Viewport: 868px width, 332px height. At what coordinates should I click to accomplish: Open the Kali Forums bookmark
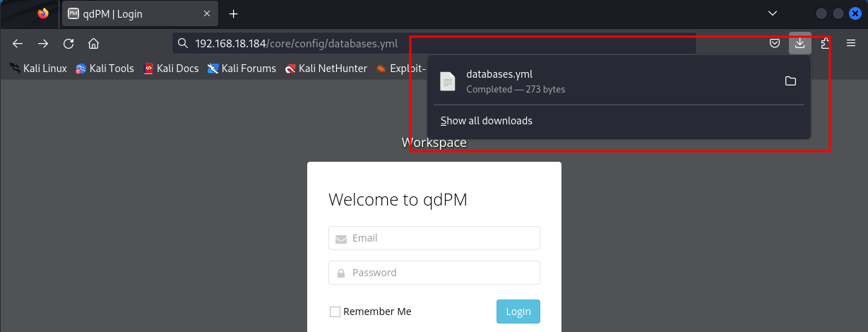(242, 69)
